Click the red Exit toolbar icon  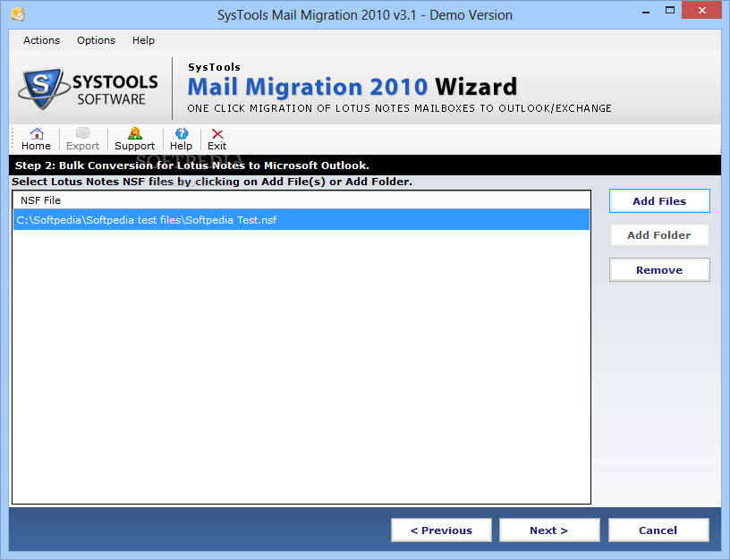coord(217,139)
